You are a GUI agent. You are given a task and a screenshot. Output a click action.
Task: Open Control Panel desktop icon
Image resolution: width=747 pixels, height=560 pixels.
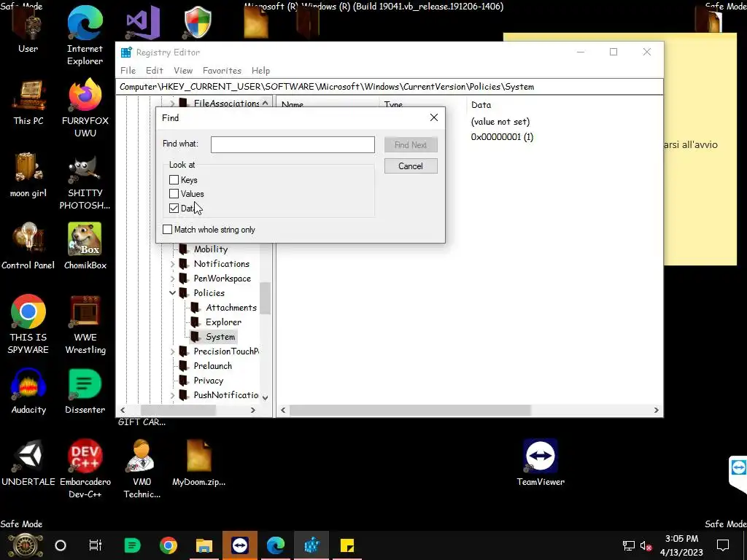point(28,247)
